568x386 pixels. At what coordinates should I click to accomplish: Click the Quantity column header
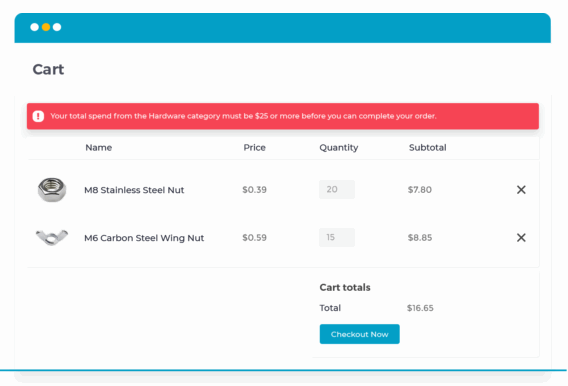pos(339,148)
